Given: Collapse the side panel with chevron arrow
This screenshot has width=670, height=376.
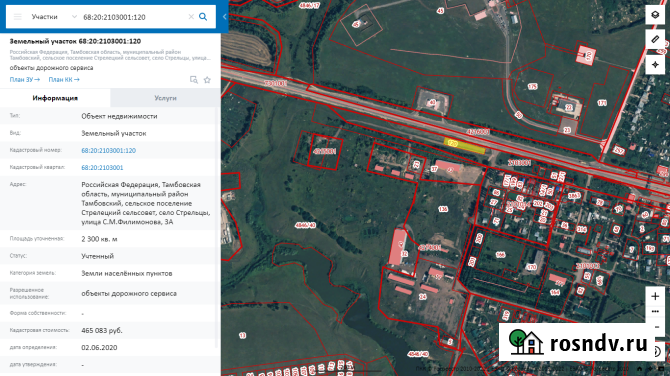Looking at the screenshot, I should pos(225,17).
